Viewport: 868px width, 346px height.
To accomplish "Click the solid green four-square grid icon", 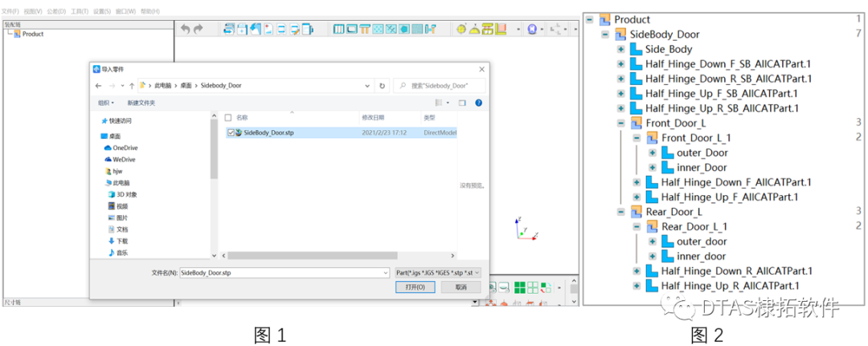I will point(519,287).
